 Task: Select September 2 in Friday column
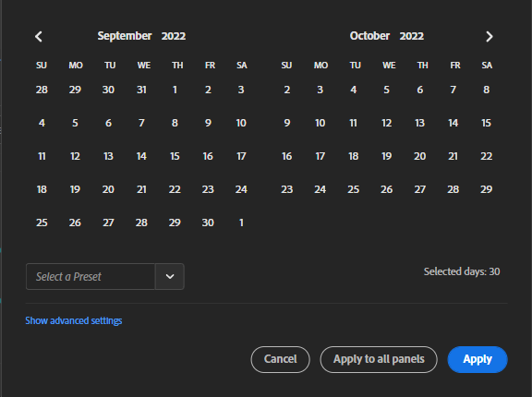(x=208, y=90)
